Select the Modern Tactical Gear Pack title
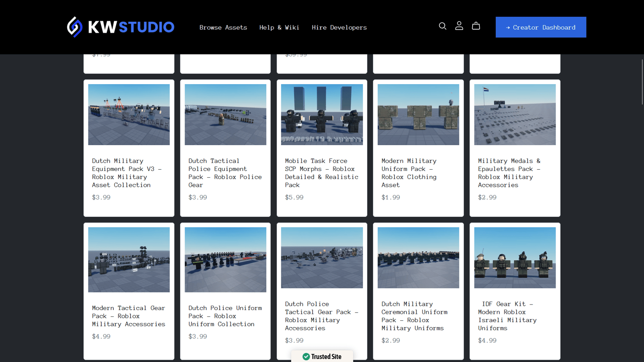The image size is (644, 362). [129, 316]
